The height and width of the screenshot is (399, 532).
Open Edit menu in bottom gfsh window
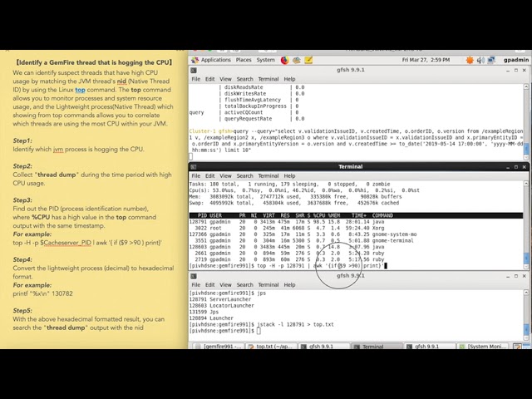coord(209,284)
